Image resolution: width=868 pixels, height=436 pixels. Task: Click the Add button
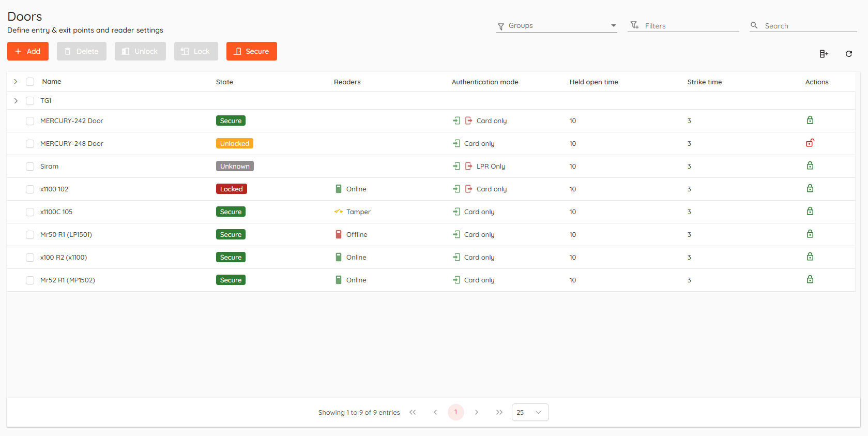coord(28,51)
